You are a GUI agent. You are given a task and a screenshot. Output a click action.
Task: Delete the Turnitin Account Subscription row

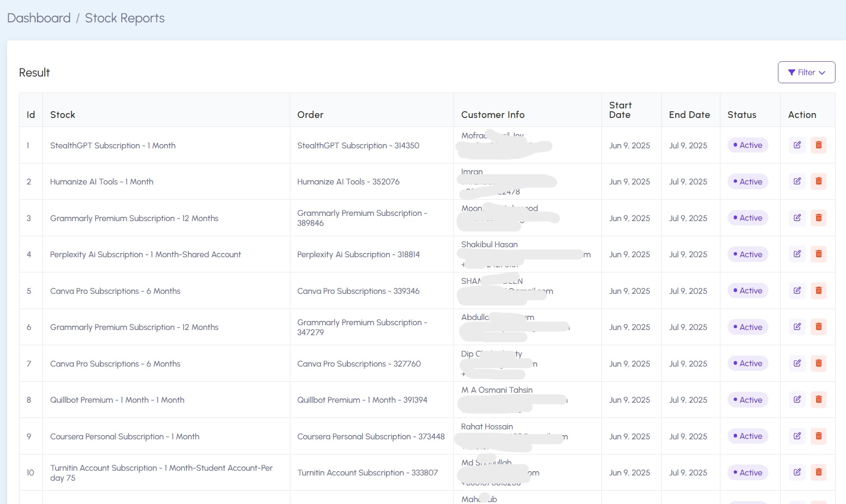819,472
